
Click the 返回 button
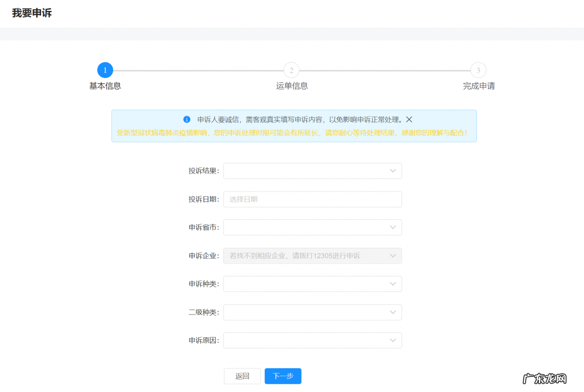[x=242, y=376]
